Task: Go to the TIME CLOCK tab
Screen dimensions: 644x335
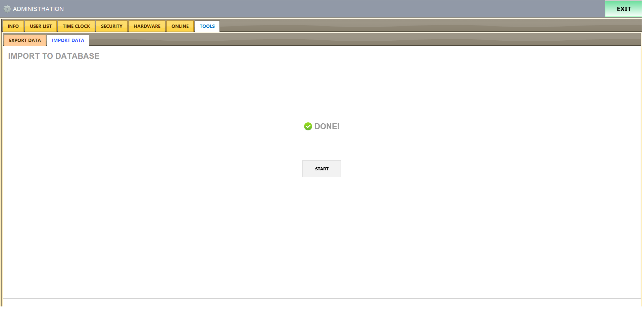Action: [x=76, y=26]
